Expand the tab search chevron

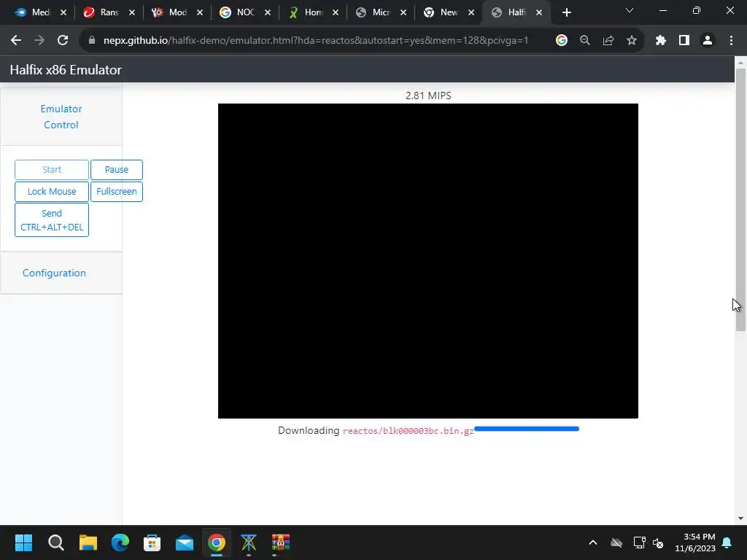pyautogui.click(x=630, y=10)
